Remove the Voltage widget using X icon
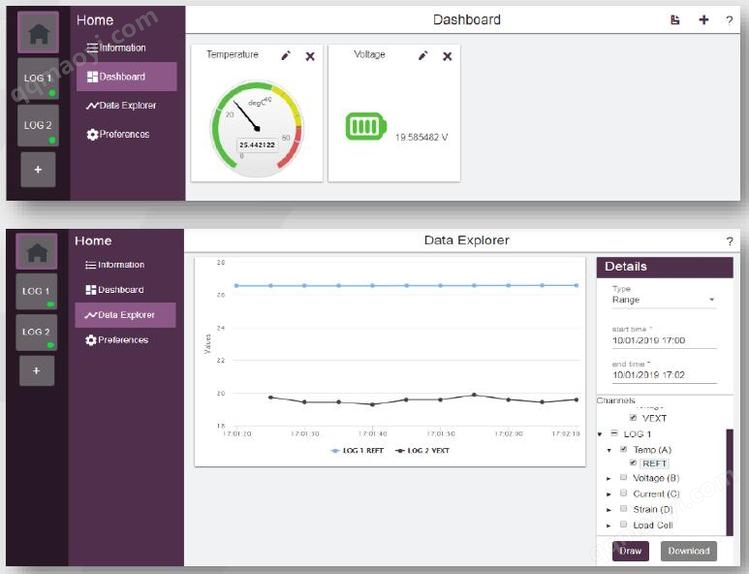The image size is (749, 574). coord(447,56)
